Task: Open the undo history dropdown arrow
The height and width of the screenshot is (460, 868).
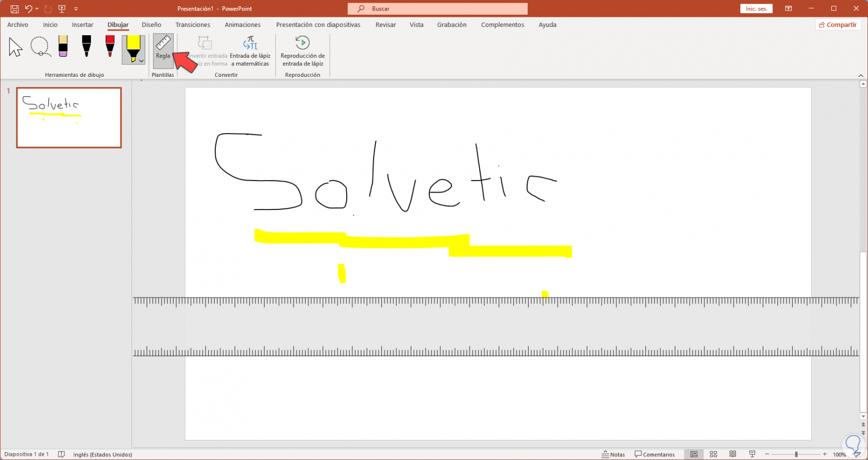Action: 37,9
